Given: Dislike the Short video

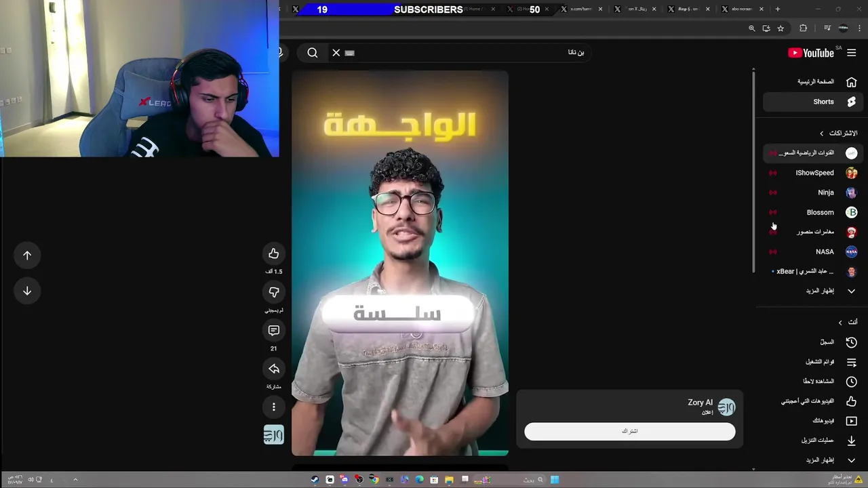Looking at the screenshot, I should click(274, 292).
